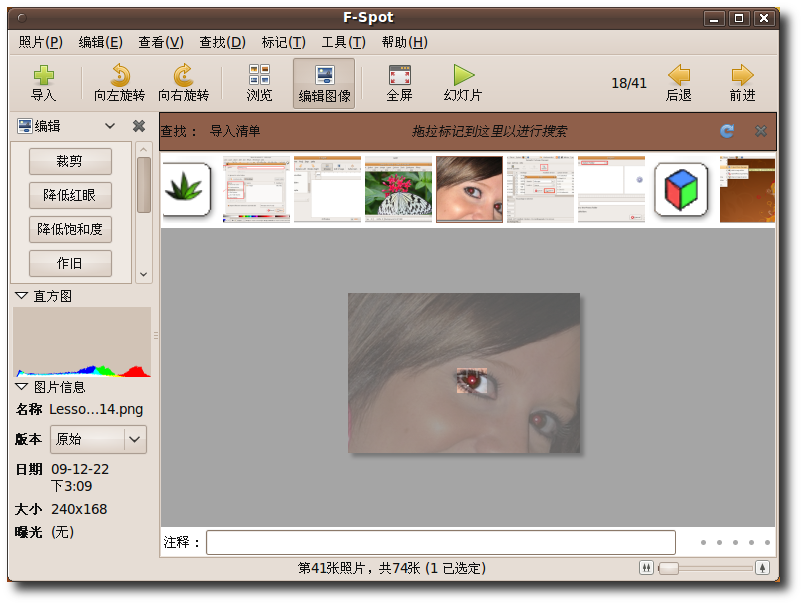
Task: Open the 照片(P) menu
Action: click(40, 42)
